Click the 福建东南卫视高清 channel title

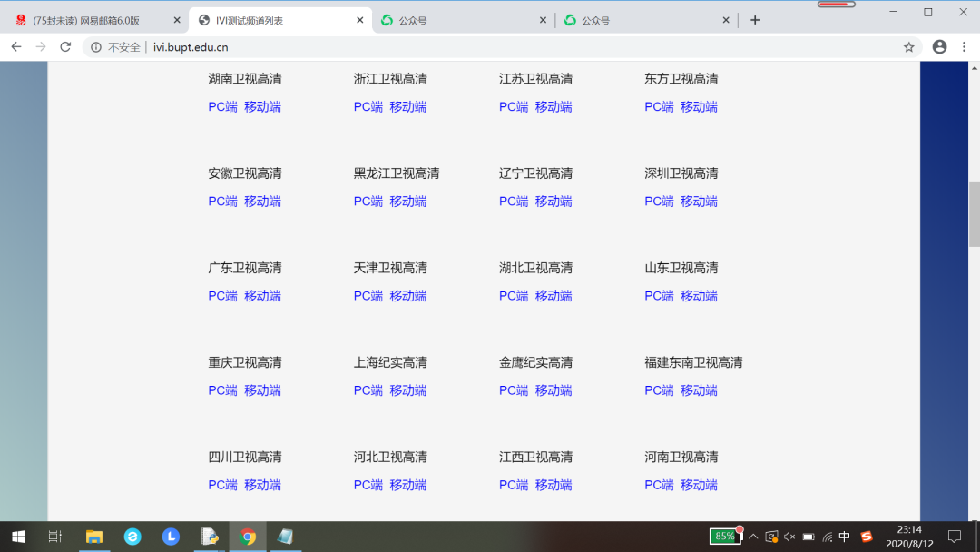(693, 362)
